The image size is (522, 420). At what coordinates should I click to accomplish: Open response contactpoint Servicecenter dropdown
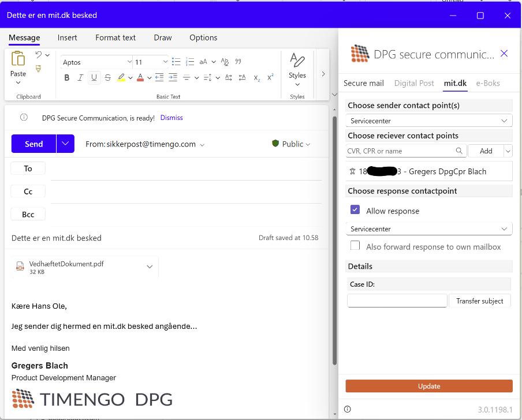429,229
